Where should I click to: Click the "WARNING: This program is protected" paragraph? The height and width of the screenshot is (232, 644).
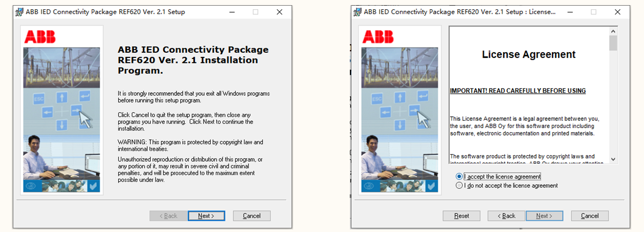pos(190,145)
